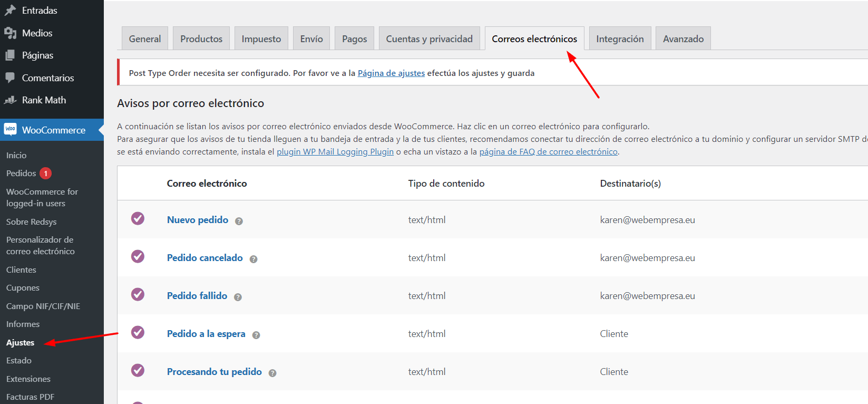Open Pedidos submenu item
The height and width of the screenshot is (404, 868).
tap(21, 173)
